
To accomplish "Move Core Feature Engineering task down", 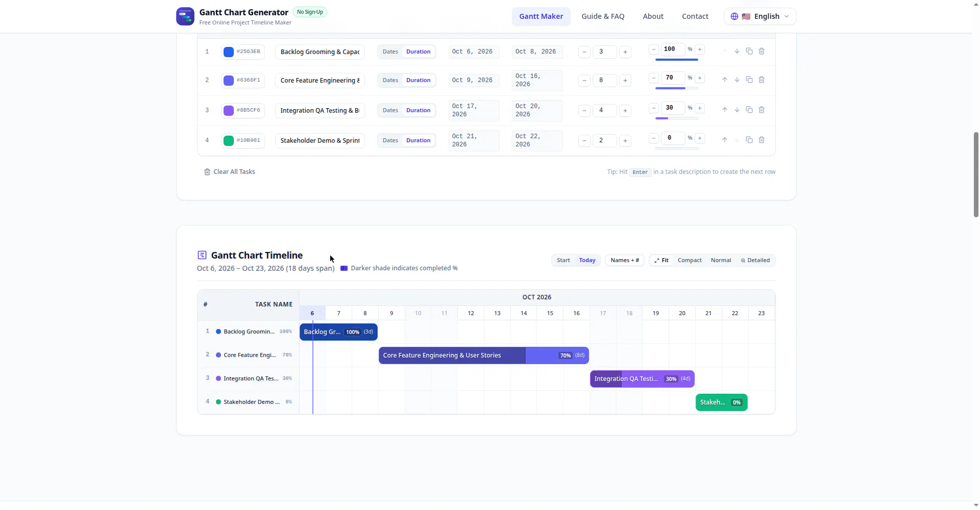I will pyautogui.click(x=737, y=80).
